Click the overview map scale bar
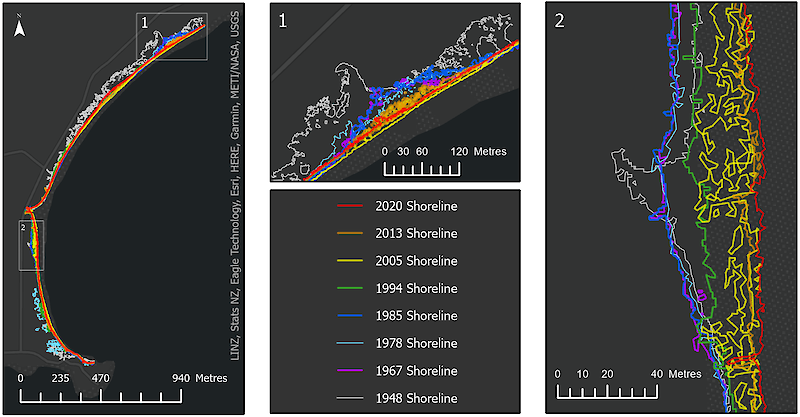The image size is (800, 417). (101, 396)
